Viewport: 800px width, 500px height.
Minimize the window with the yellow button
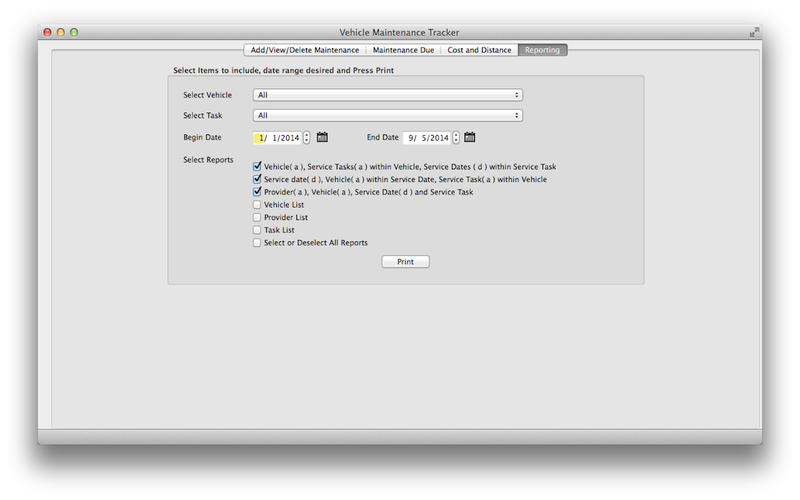tap(61, 32)
